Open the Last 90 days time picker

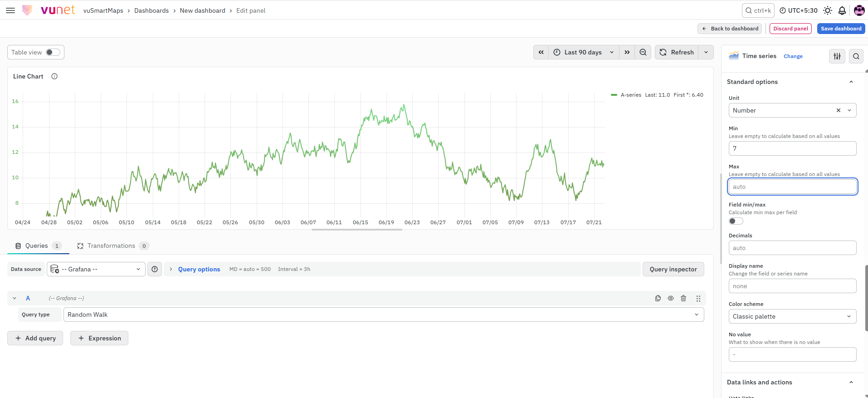(584, 52)
